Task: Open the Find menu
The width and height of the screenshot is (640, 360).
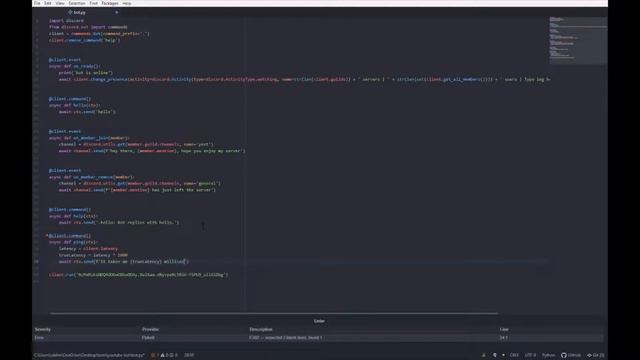Action: point(93,3)
